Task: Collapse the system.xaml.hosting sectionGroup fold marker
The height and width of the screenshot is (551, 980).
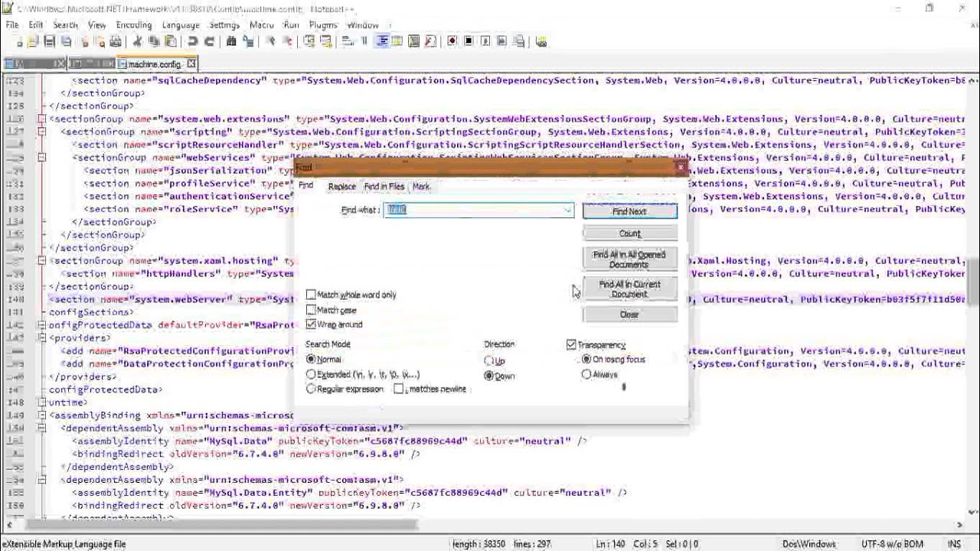Action: tap(42, 260)
